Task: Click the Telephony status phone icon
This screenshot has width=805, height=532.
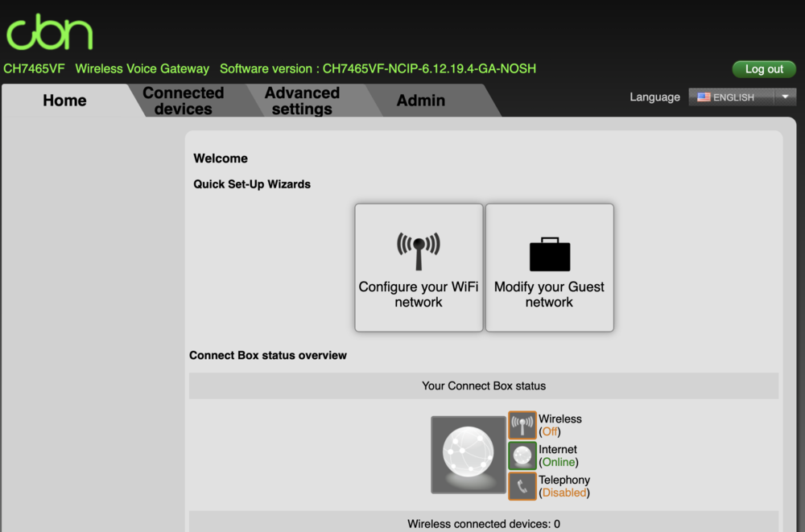Action: pyautogui.click(x=522, y=486)
